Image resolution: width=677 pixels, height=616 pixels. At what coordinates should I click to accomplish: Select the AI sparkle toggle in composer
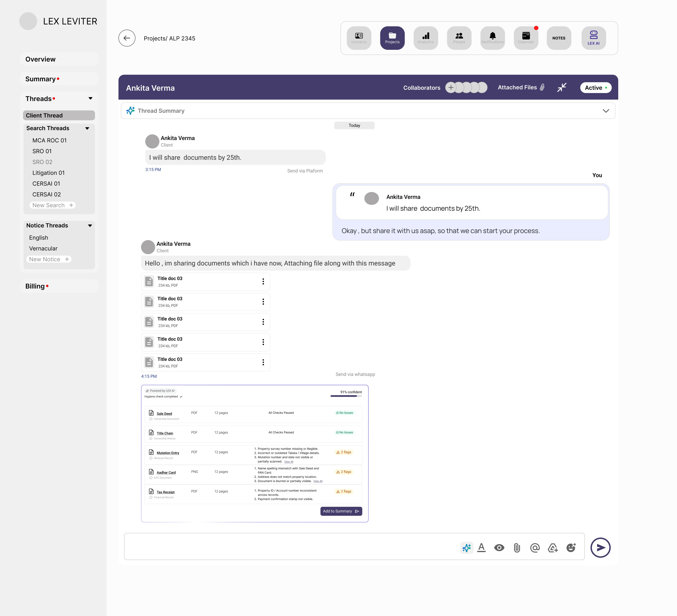coord(466,548)
